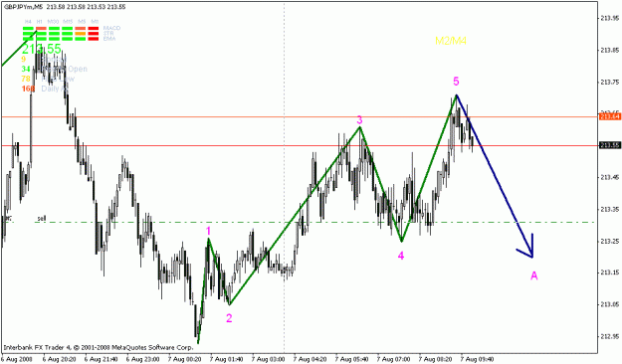Select the pink wave label 2

click(229, 318)
